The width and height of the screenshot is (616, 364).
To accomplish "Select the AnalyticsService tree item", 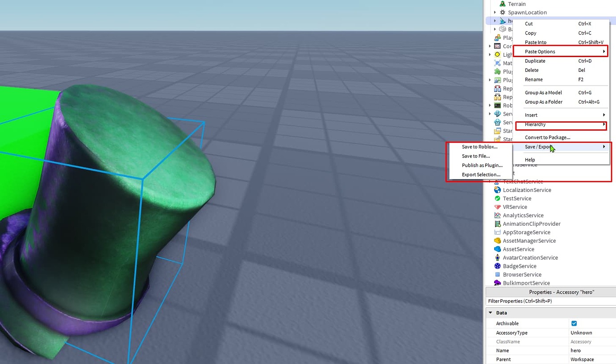I will coord(523,215).
